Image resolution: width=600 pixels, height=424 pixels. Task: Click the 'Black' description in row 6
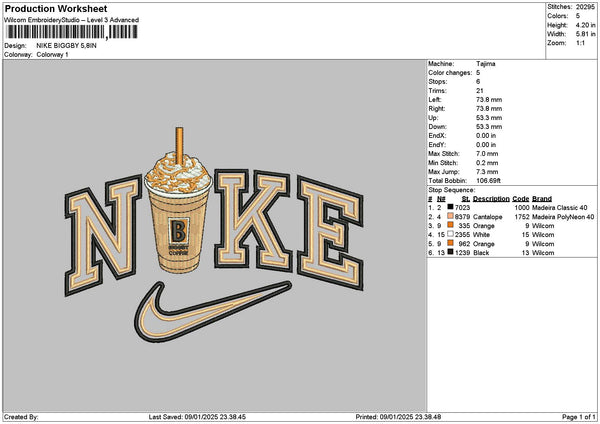(x=481, y=253)
